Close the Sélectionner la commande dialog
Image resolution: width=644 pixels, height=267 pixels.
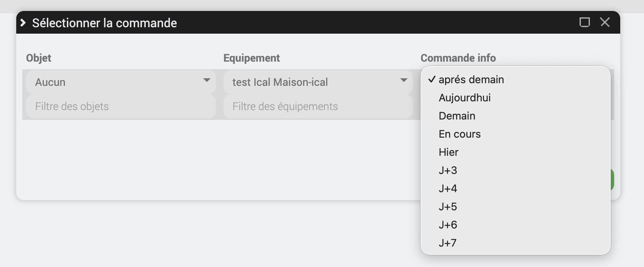pos(605,22)
